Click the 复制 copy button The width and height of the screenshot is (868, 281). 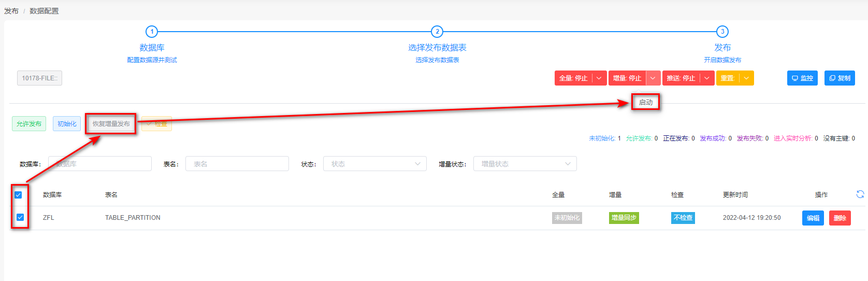(840, 78)
